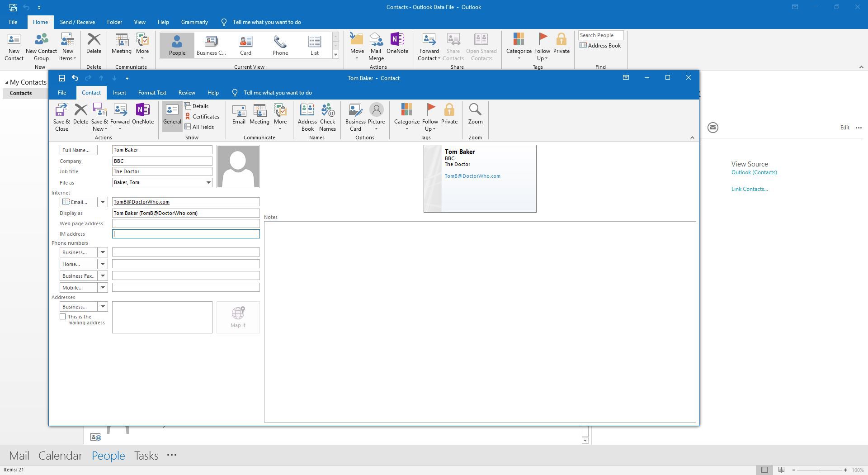The image size is (868, 475).
Task: Show contact Details page
Action: click(x=197, y=106)
